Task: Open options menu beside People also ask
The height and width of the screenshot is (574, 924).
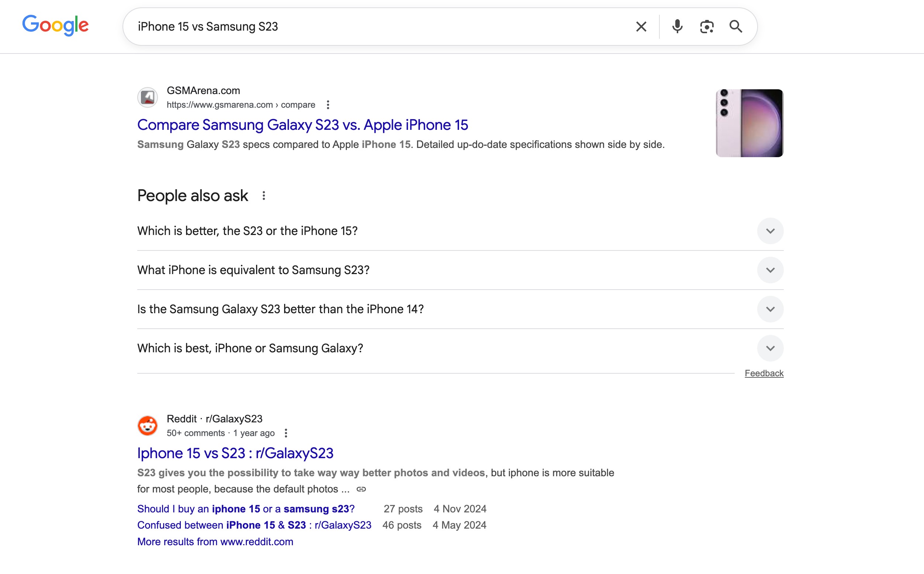Action: (264, 195)
